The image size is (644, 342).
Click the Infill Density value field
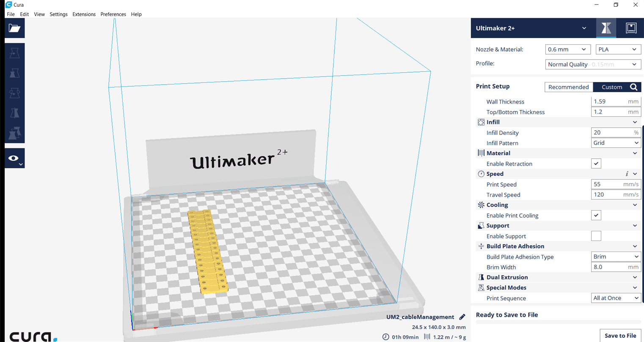[x=616, y=133]
